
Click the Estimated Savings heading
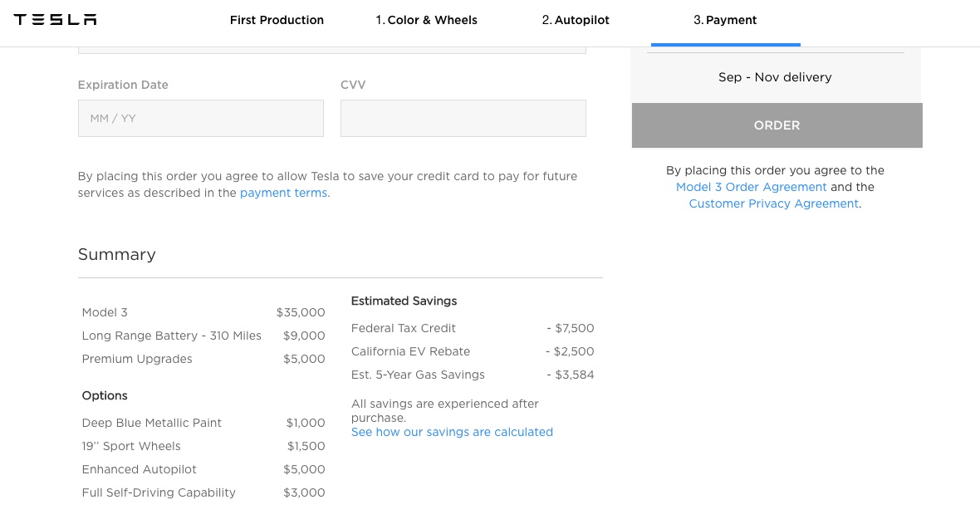404,301
